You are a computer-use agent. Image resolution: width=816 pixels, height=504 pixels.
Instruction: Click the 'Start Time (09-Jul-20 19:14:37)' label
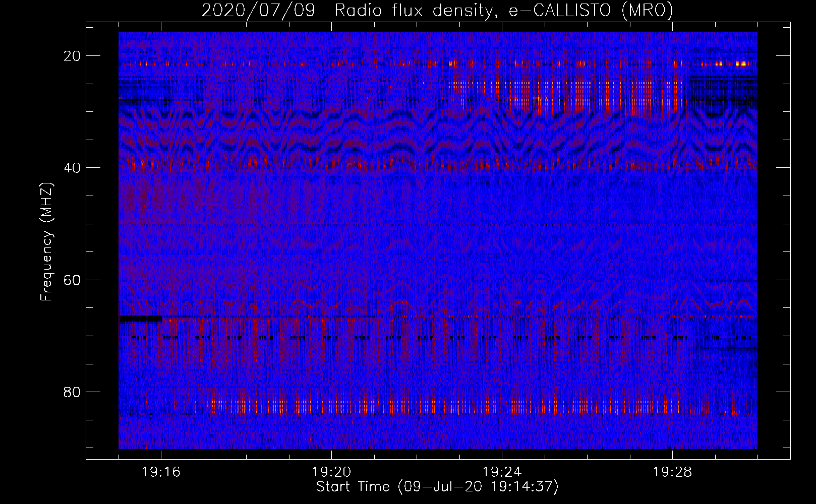coord(437,487)
